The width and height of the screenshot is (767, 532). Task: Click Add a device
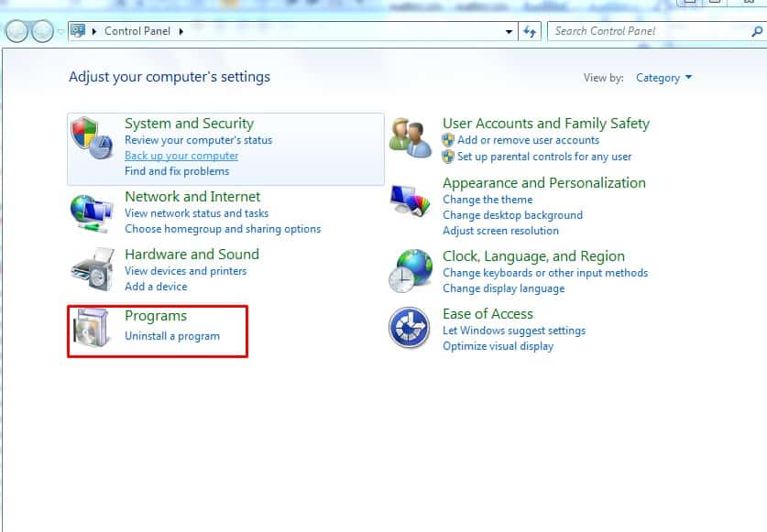coord(156,287)
